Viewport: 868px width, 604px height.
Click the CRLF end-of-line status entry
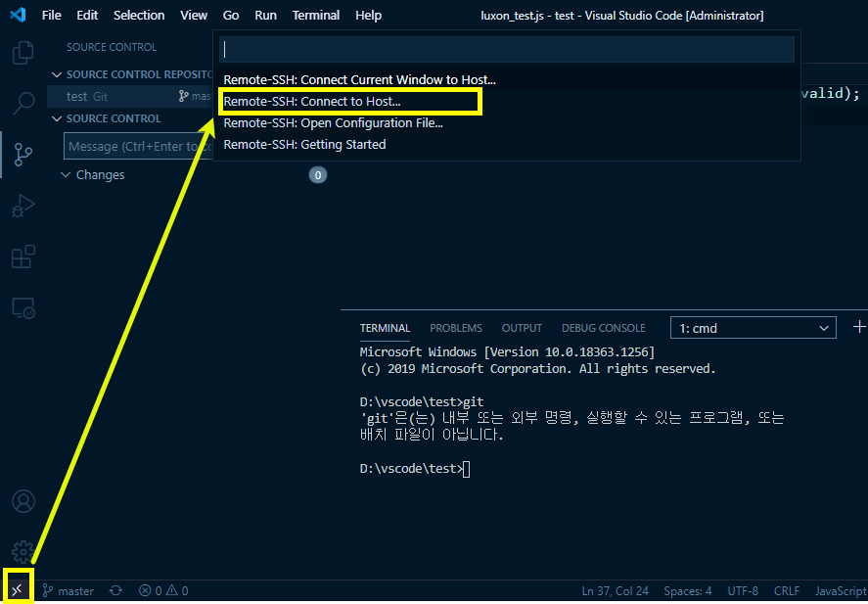pos(787,590)
